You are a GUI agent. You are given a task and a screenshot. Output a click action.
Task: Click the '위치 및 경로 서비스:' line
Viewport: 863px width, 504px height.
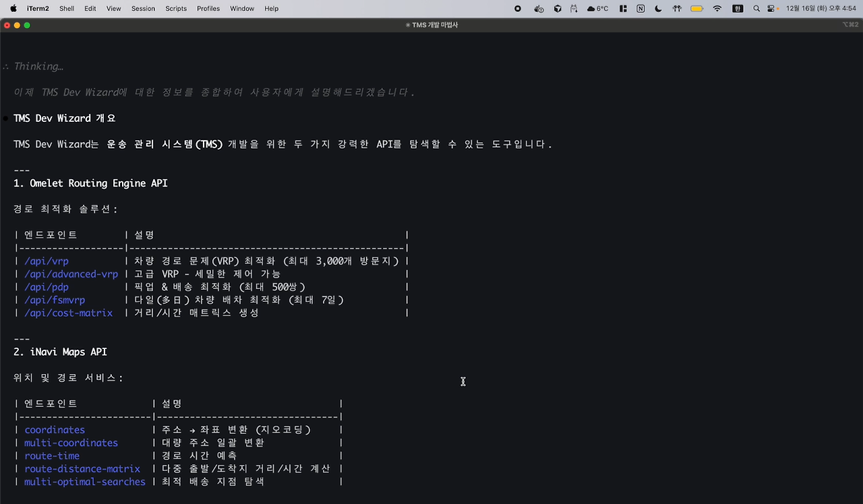pyautogui.click(x=69, y=378)
